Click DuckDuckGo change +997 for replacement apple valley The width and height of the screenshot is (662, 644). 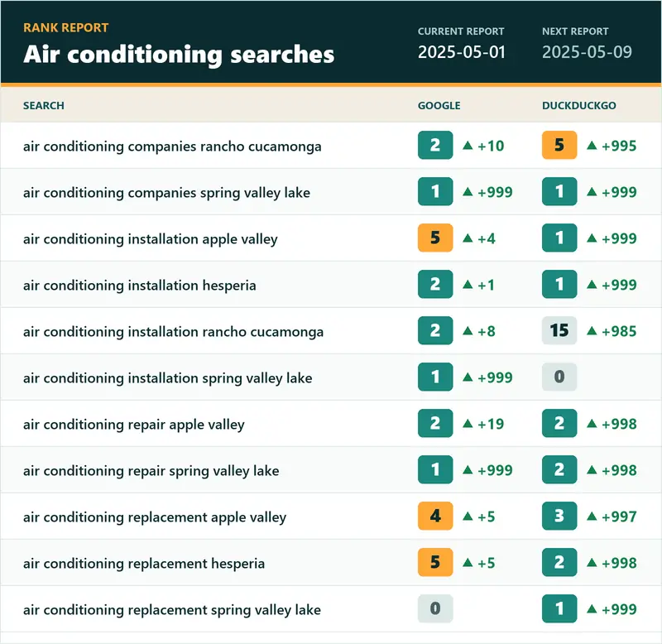click(612, 517)
